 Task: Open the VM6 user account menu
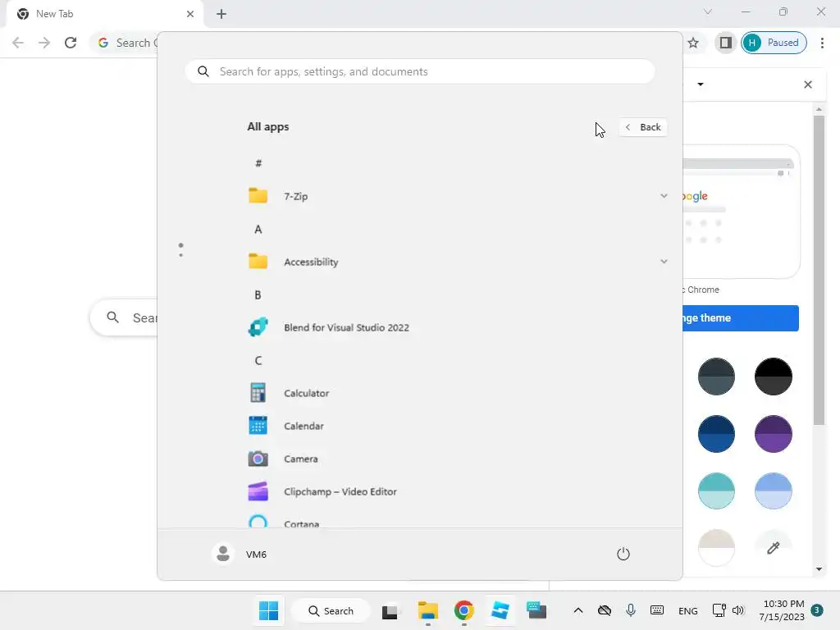(x=240, y=554)
